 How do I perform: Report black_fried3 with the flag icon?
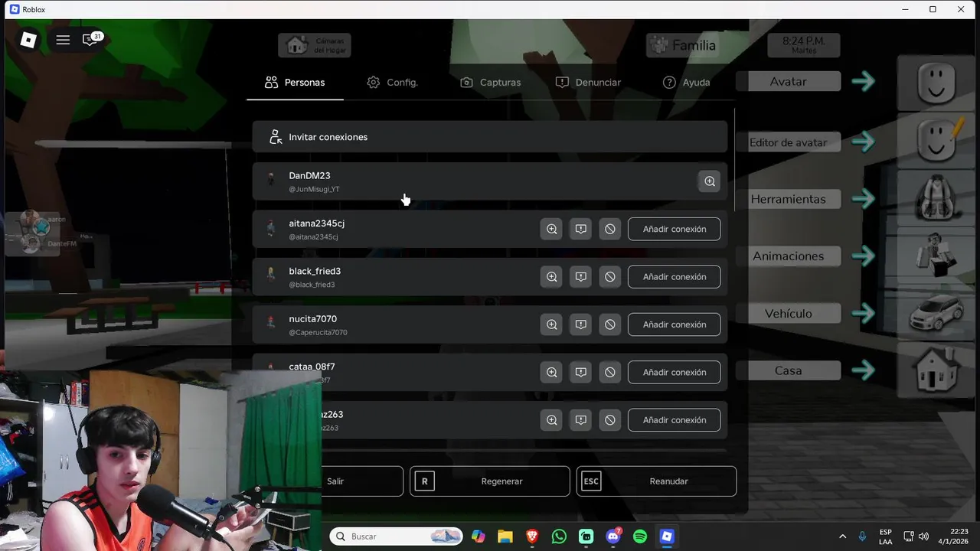[x=580, y=276]
